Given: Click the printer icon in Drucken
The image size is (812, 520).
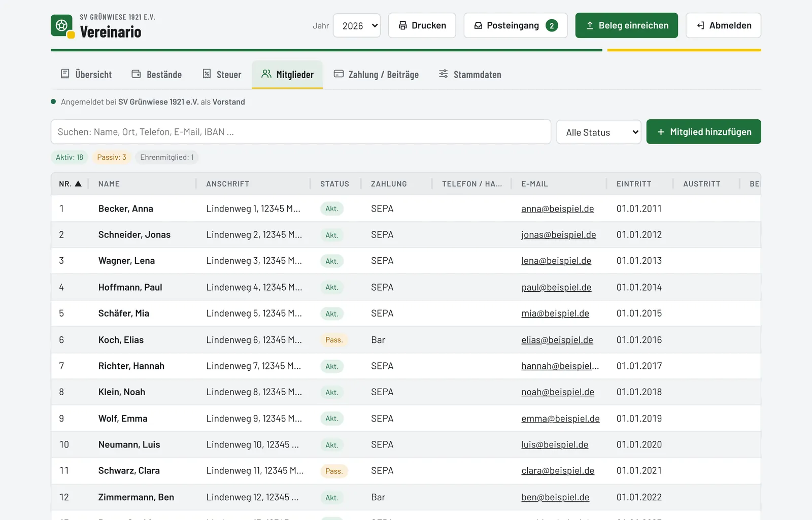Looking at the screenshot, I should click(403, 25).
